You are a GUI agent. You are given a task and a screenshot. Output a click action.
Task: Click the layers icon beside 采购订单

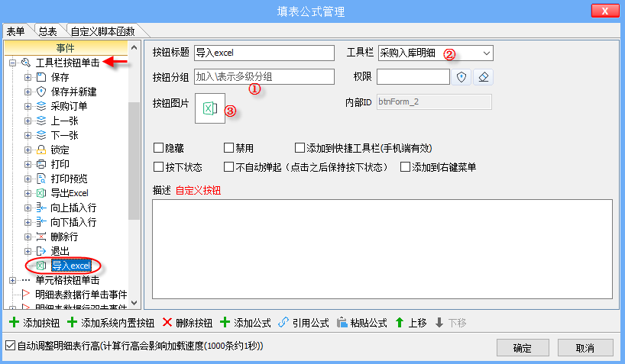tap(41, 106)
